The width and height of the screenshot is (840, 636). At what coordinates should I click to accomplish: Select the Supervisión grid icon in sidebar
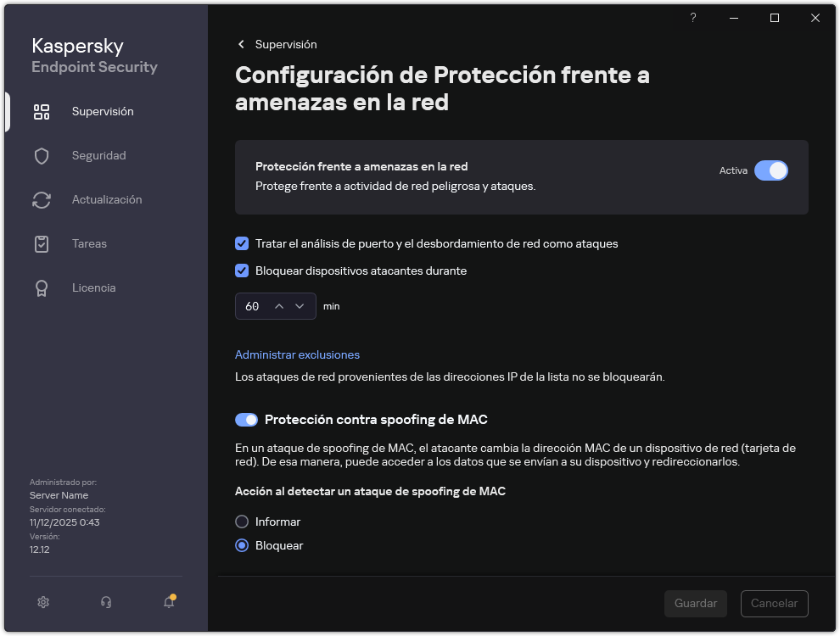tap(42, 111)
